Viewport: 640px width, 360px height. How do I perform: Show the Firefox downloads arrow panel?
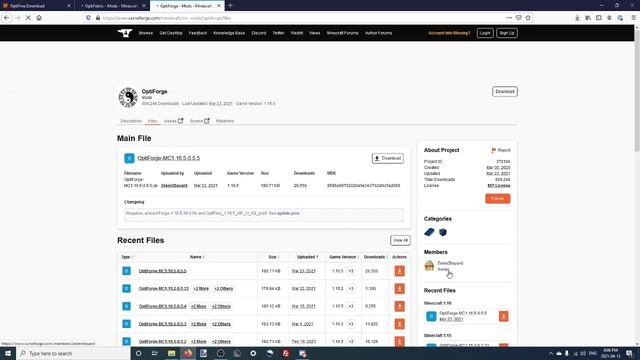(577, 18)
